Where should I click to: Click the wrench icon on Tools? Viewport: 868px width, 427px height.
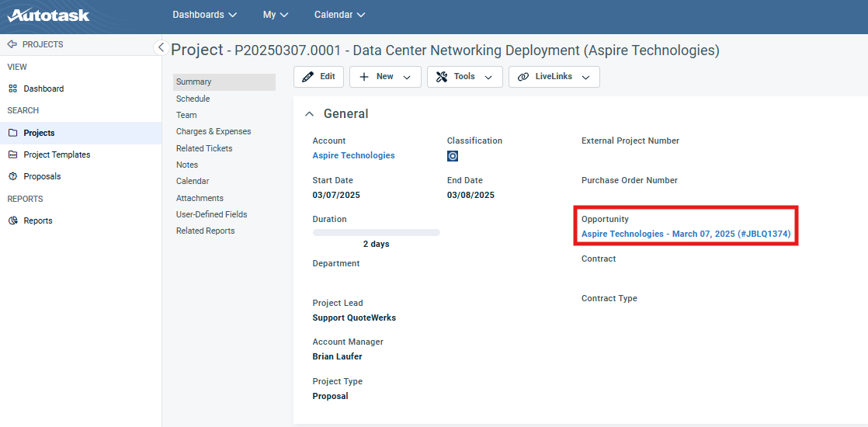[441, 77]
